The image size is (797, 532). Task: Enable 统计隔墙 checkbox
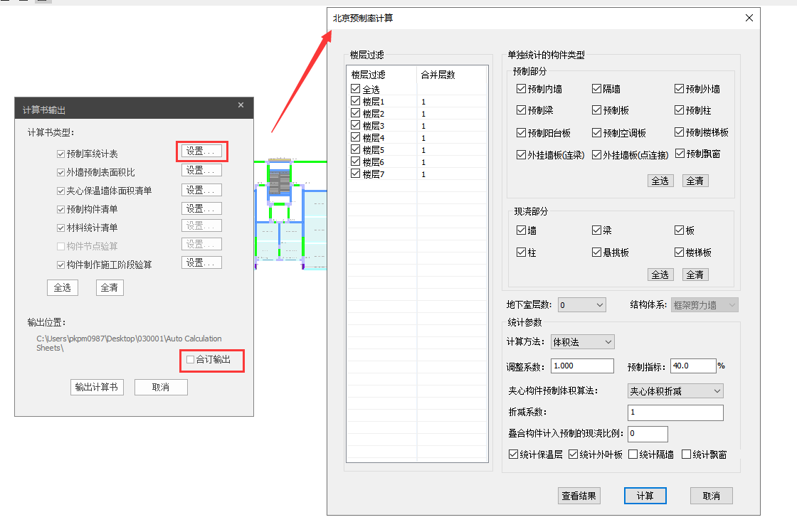click(633, 454)
